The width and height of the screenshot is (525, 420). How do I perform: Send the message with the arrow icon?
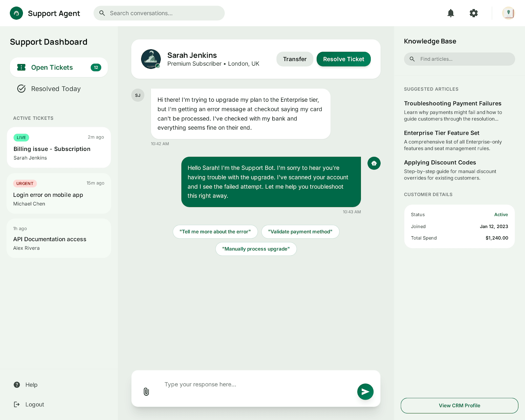click(365, 391)
